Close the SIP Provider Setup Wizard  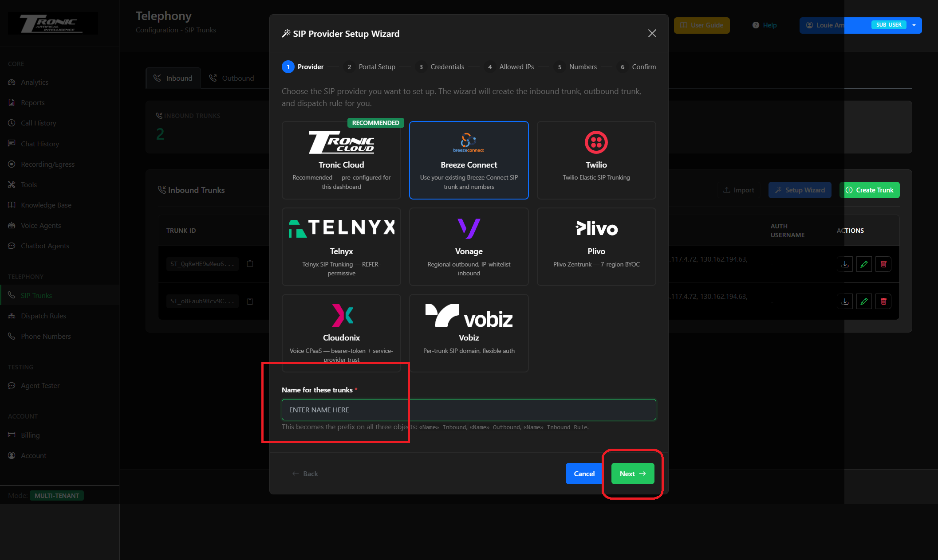click(652, 33)
